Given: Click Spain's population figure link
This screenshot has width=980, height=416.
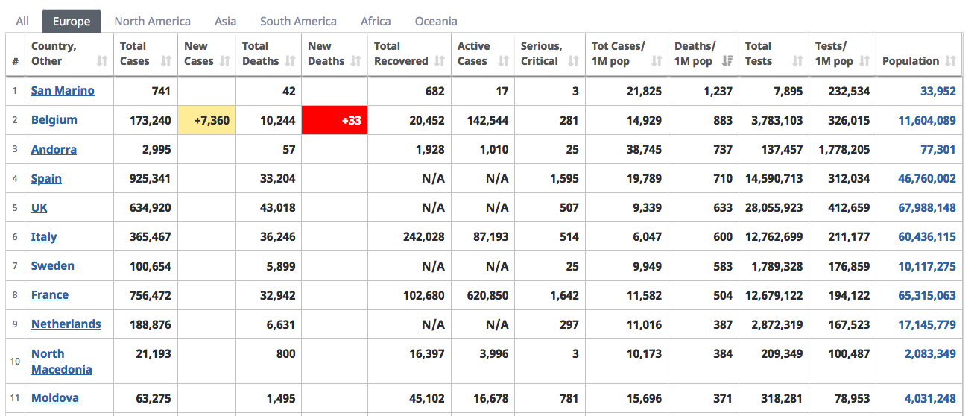Looking at the screenshot, I should [x=926, y=179].
